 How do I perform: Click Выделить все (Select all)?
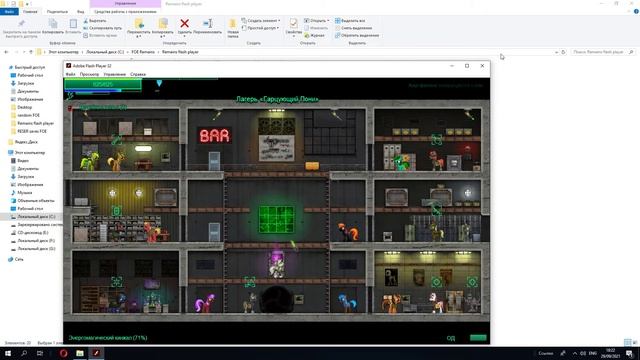point(350,20)
